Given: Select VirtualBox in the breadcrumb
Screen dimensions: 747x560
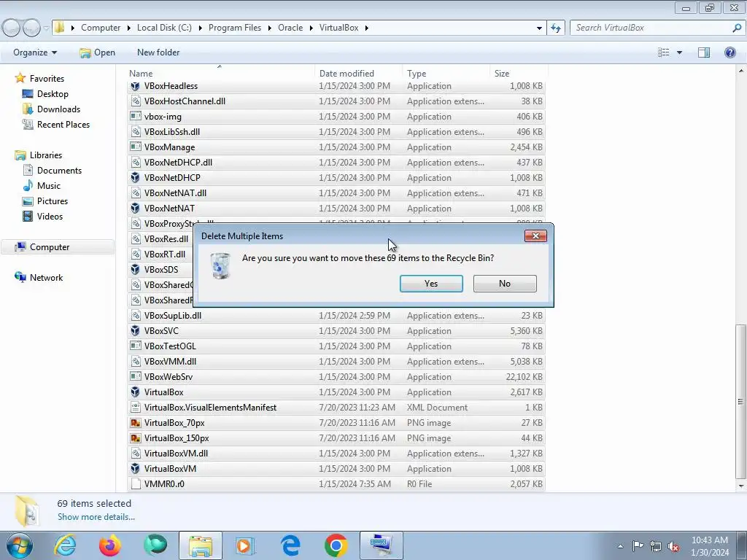Looking at the screenshot, I should (338, 28).
